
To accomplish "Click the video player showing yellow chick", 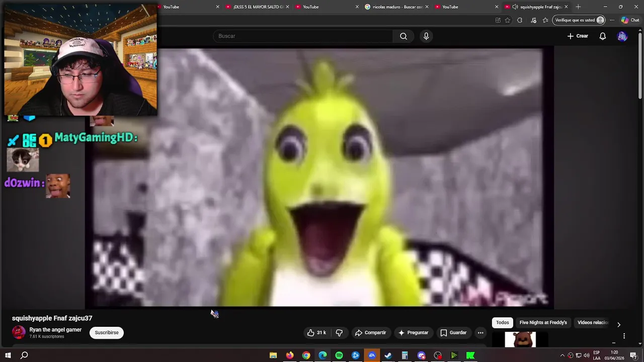I will tap(319, 177).
